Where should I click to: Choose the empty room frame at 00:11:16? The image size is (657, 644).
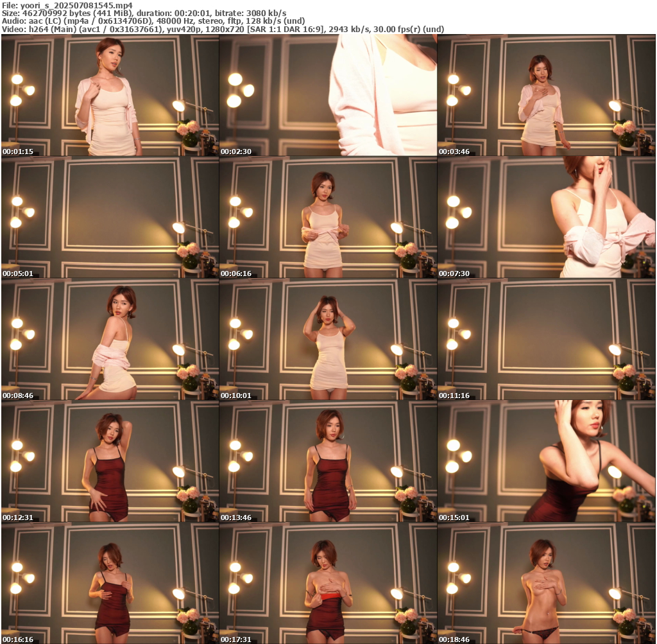point(546,340)
